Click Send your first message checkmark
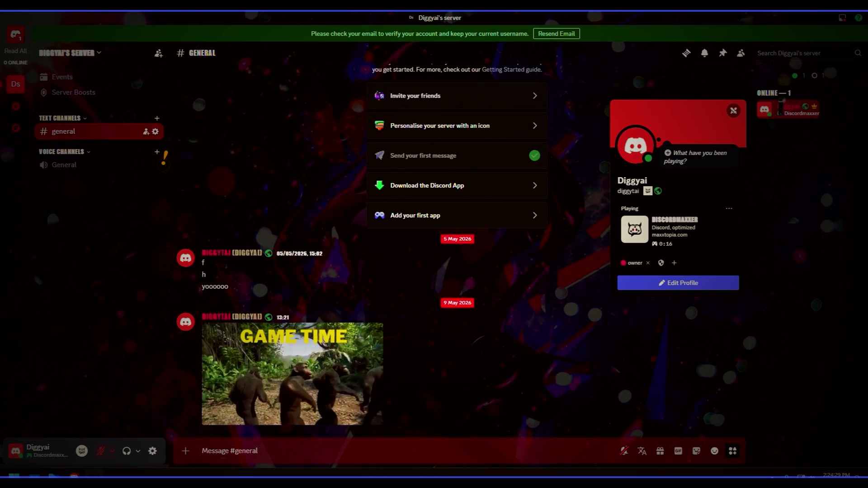The height and width of the screenshot is (488, 868). click(534, 156)
